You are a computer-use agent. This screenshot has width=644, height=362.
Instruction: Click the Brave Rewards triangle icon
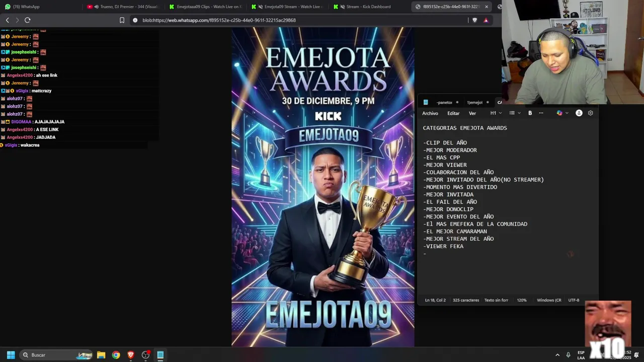[x=486, y=20]
